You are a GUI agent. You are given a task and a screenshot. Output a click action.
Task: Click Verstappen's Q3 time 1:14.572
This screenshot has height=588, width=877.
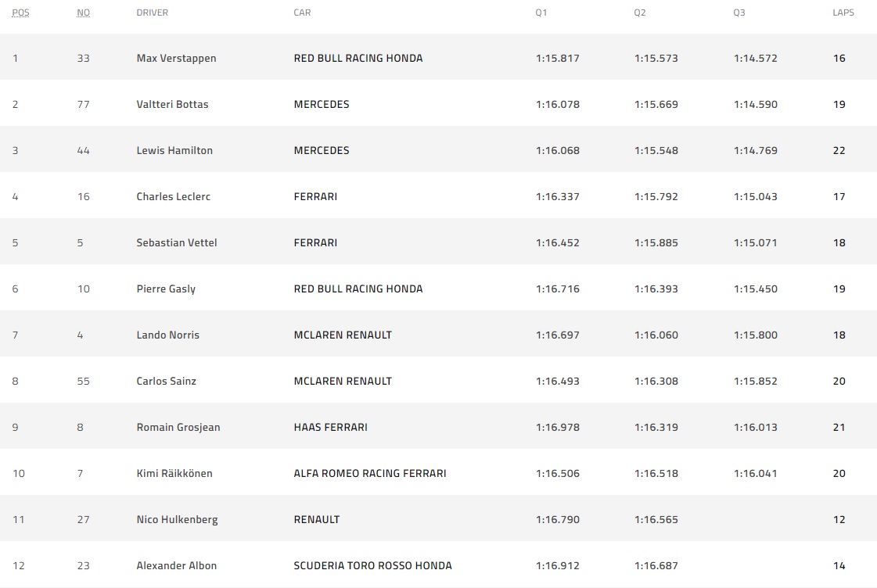[755, 58]
